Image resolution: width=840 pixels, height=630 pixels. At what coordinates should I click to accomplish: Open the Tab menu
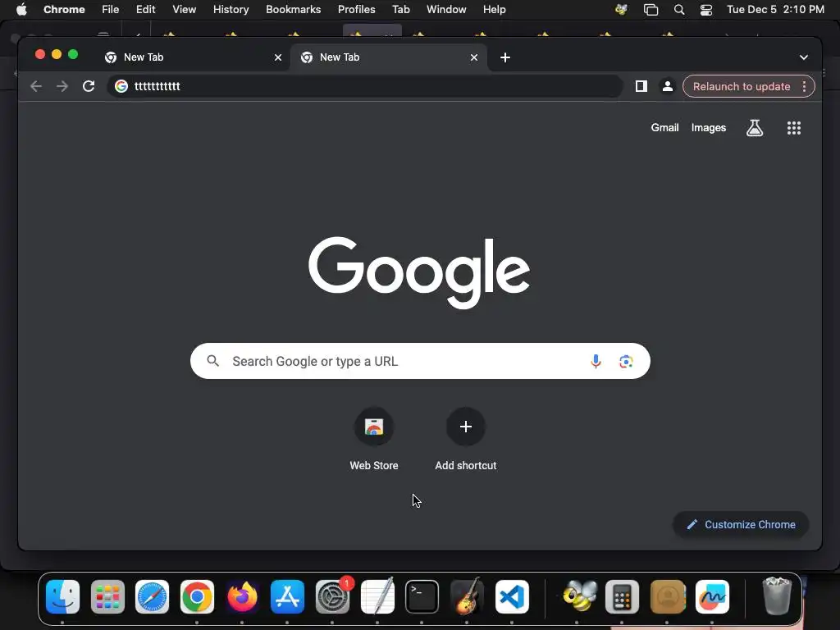pos(400,10)
